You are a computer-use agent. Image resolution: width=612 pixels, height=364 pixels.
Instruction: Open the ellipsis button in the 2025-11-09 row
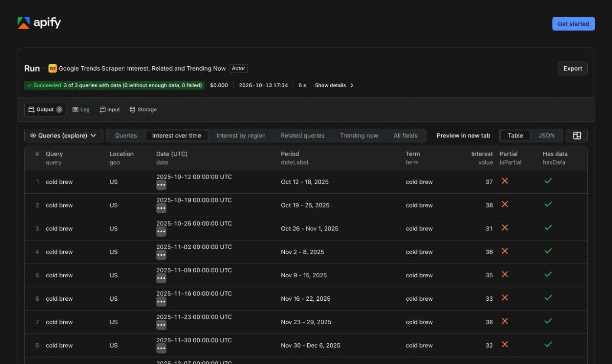tap(161, 279)
